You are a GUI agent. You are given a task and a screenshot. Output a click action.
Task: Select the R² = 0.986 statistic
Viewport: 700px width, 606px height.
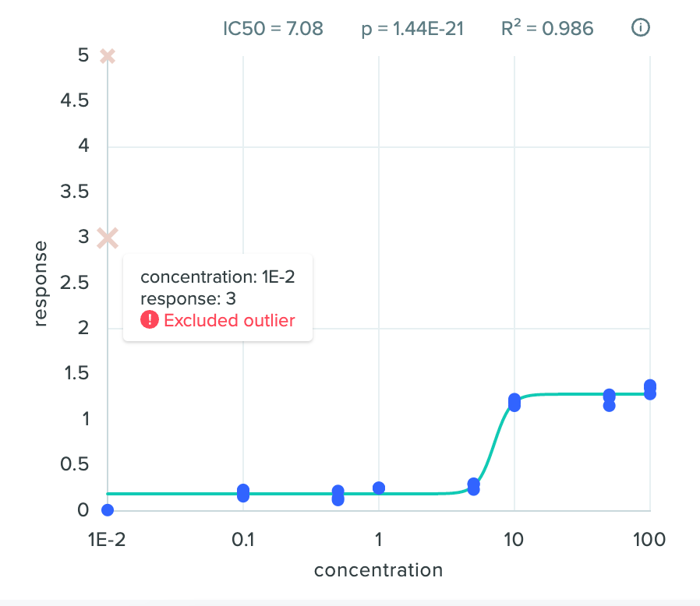point(547,29)
